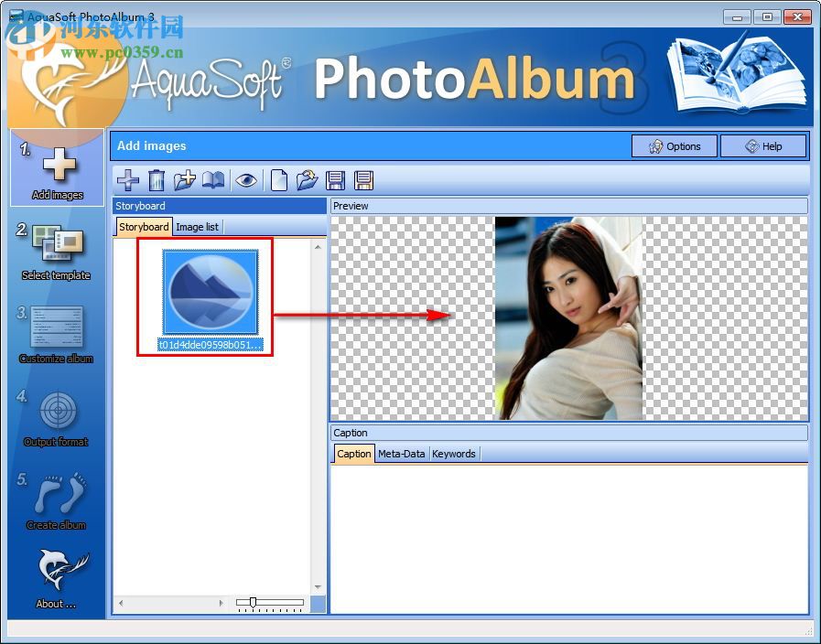Open the Meta-Data tab
Screen dimensions: 821x644
point(401,453)
